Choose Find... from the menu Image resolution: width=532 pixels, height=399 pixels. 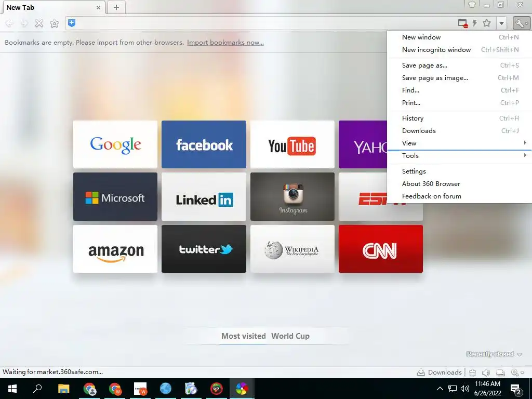click(x=460, y=90)
